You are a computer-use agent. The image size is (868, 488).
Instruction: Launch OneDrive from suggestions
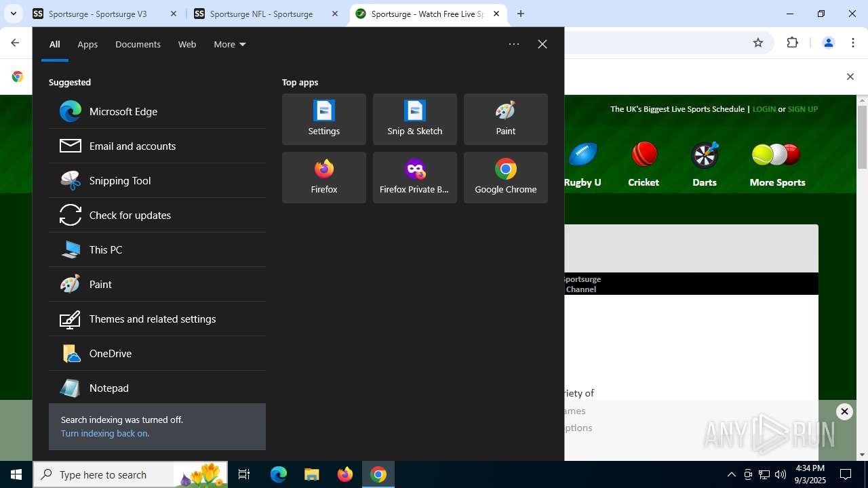157,353
